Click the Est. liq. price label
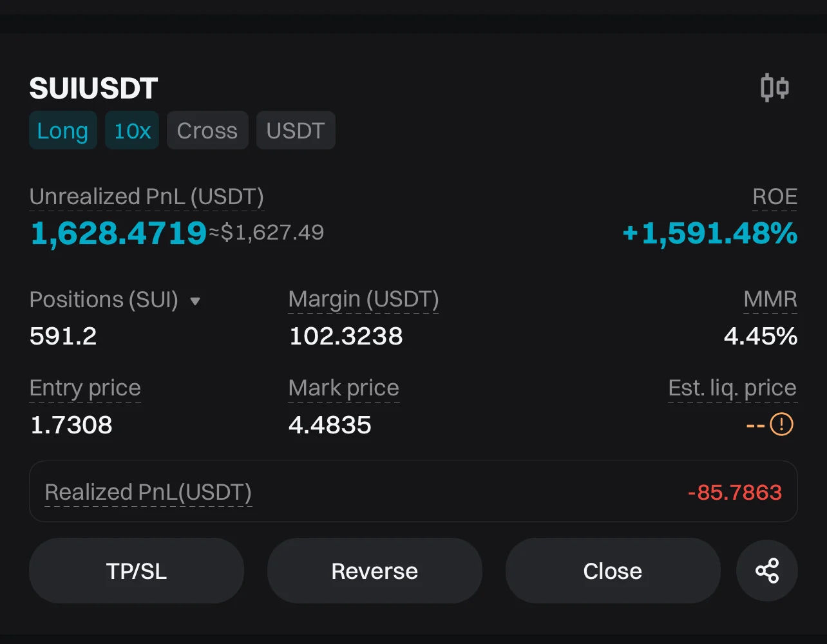Image resolution: width=827 pixels, height=644 pixels. [x=732, y=388]
